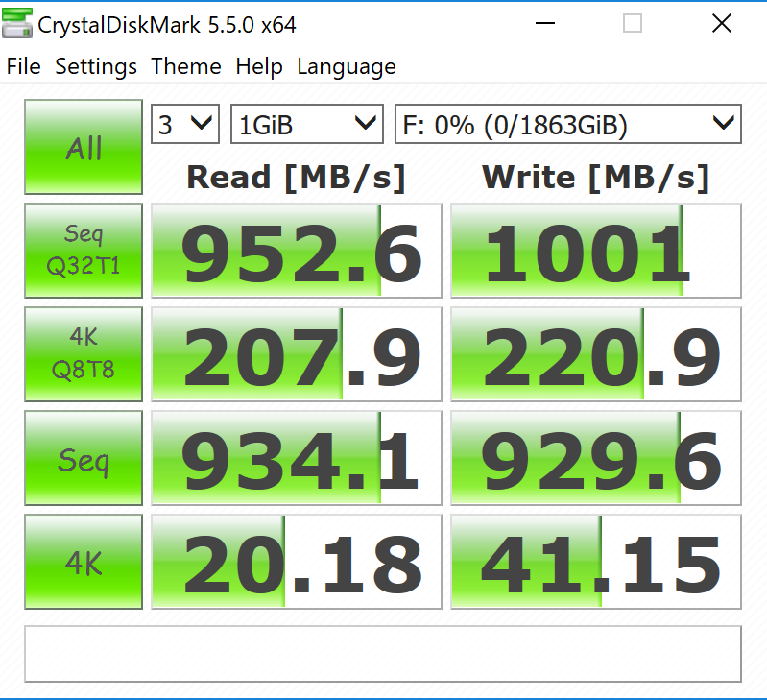The image size is (767, 700).
Task: Open the Language menu
Action: [347, 66]
